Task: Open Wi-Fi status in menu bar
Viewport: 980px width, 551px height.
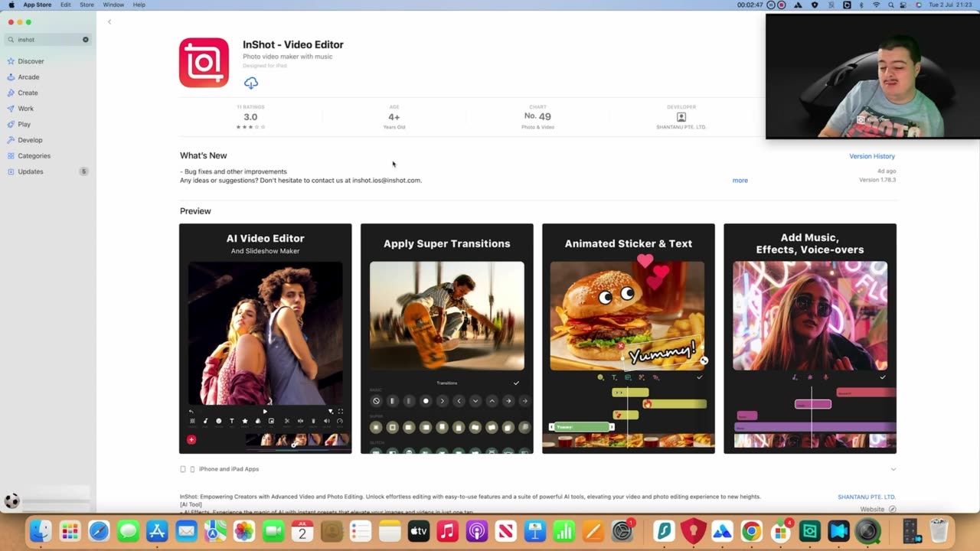Action: (x=877, y=5)
